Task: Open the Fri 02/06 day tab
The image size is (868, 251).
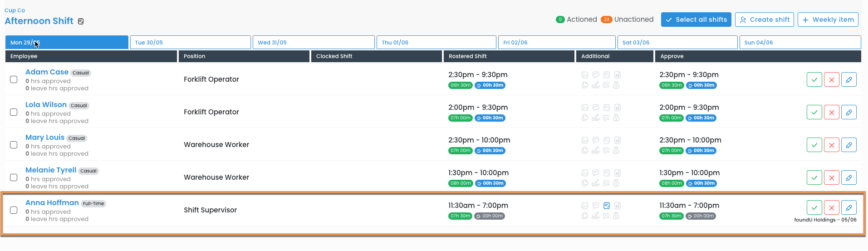Action: pos(557,42)
